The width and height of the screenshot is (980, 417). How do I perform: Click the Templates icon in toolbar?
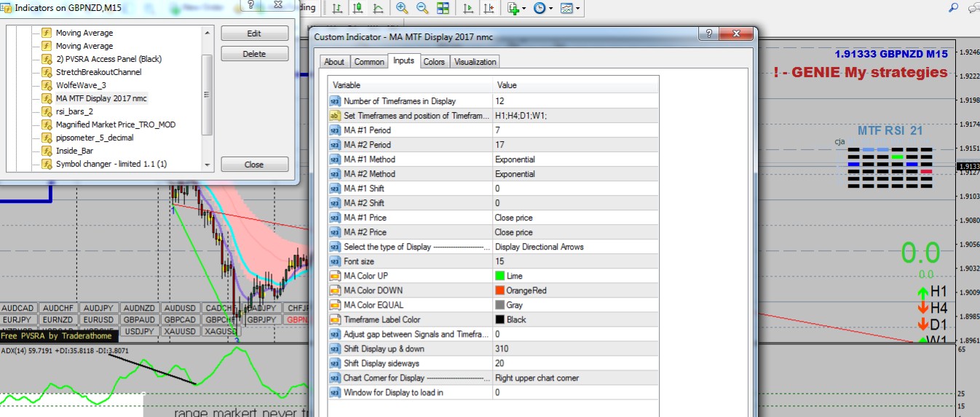pyautogui.click(x=566, y=9)
